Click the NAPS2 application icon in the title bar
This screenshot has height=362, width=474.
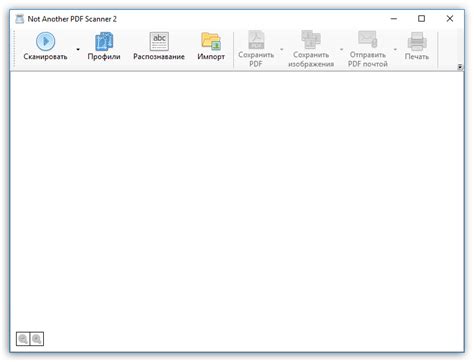[x=20, y=19]
